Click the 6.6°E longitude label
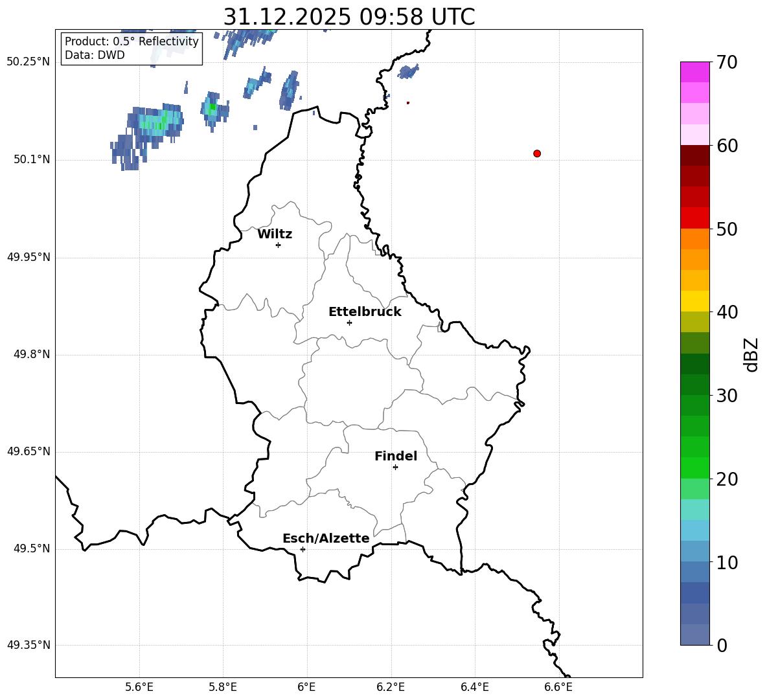 [558, 687]
